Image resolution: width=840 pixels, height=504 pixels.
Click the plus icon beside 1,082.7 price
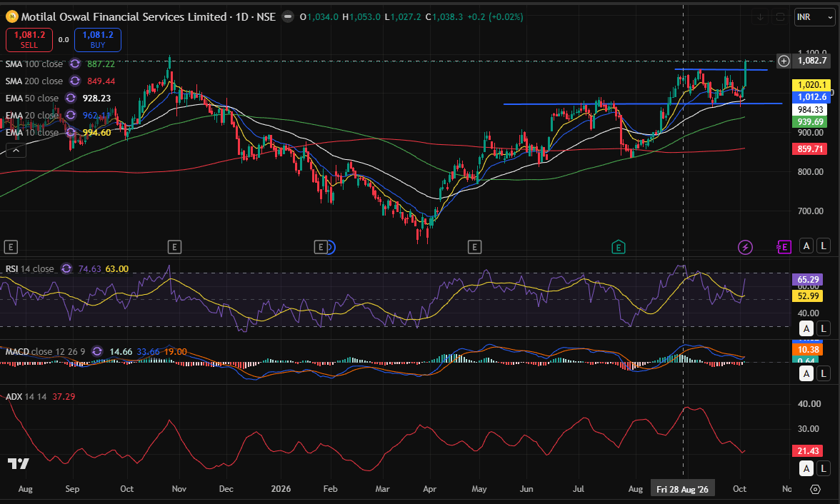coord(784,61)
